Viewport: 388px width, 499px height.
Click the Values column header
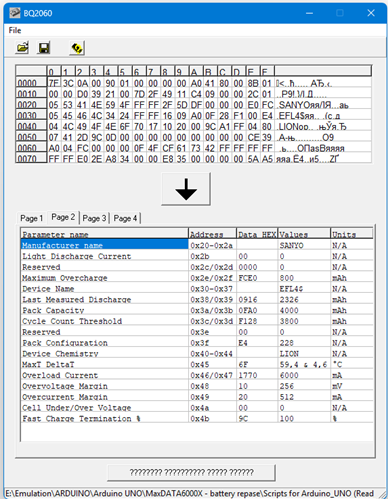(304, 234)
